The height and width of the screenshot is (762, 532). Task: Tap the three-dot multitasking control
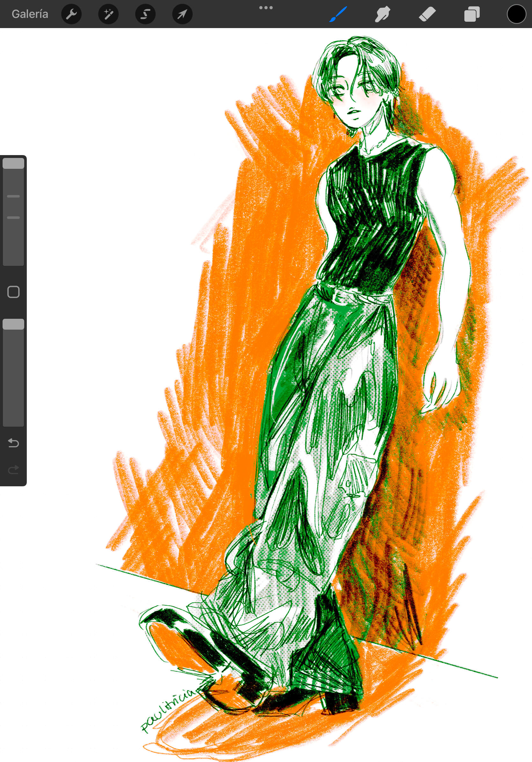click(x=266, y=8)
